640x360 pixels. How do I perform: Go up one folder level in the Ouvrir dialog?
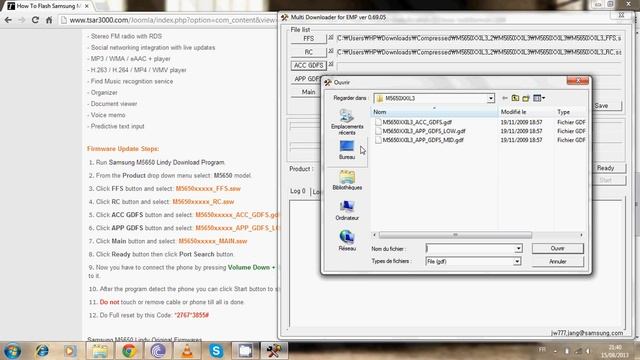(515, 98)
